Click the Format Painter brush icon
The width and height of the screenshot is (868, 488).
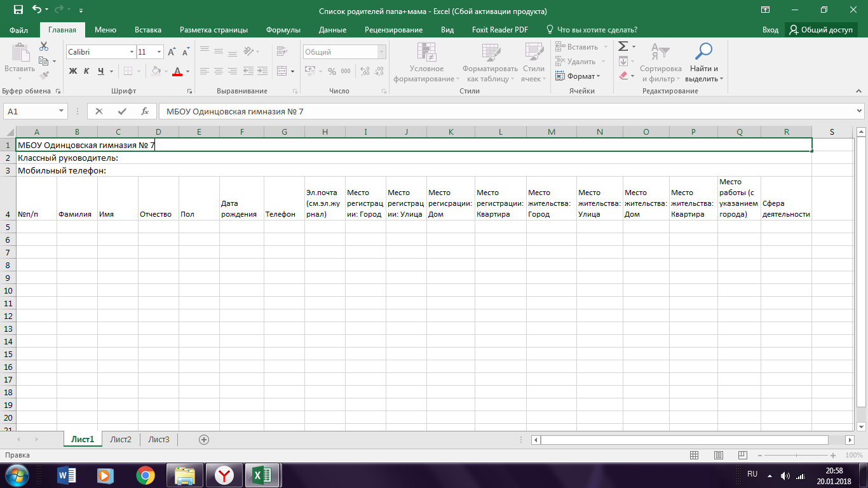click(44, 75)
